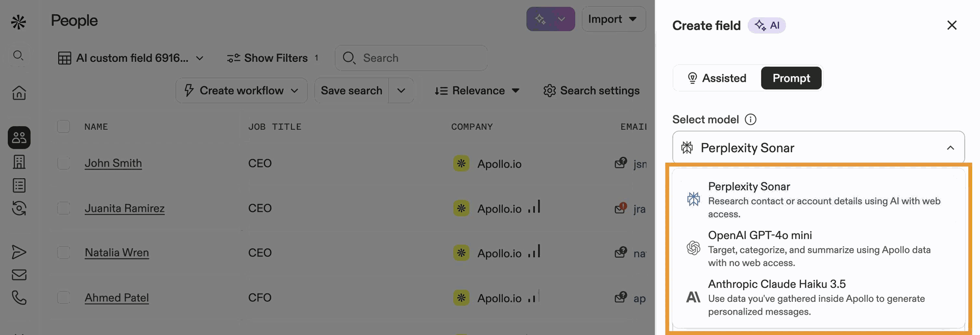The image size is (980, 335).
Task: Open Sequences via the circular-arrow sidebar icon
Action: pos(18,208)
